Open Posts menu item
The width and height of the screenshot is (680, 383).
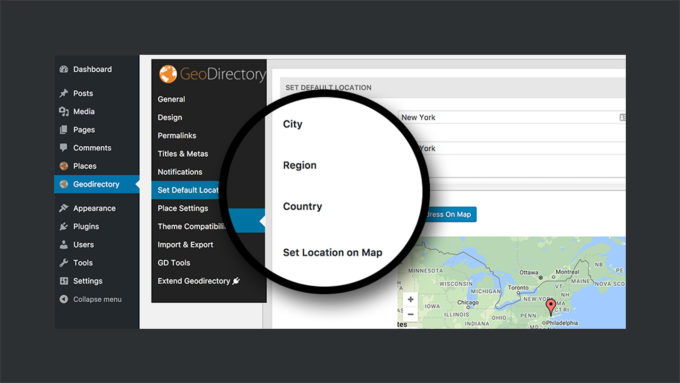[x=83, y=93]
